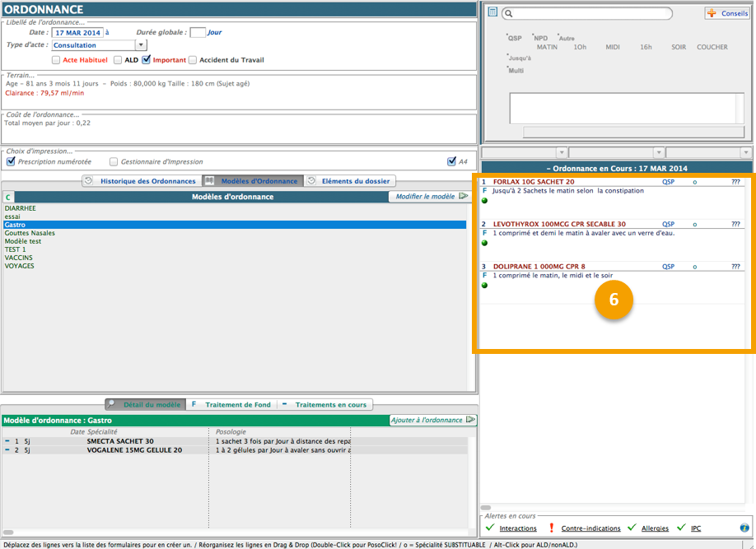Viewport: 756px width, 549px height.
Task: Click the Conseils button
Action: click(728, 13)
